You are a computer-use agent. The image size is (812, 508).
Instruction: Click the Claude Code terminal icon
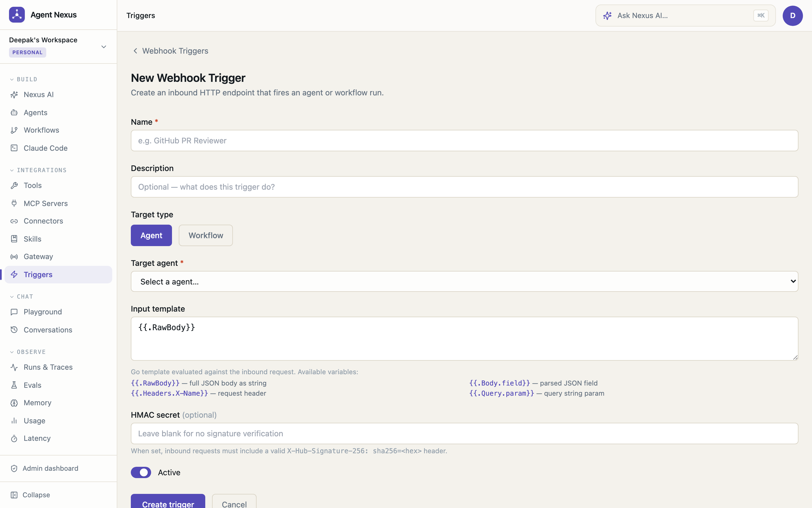(14, 148)
